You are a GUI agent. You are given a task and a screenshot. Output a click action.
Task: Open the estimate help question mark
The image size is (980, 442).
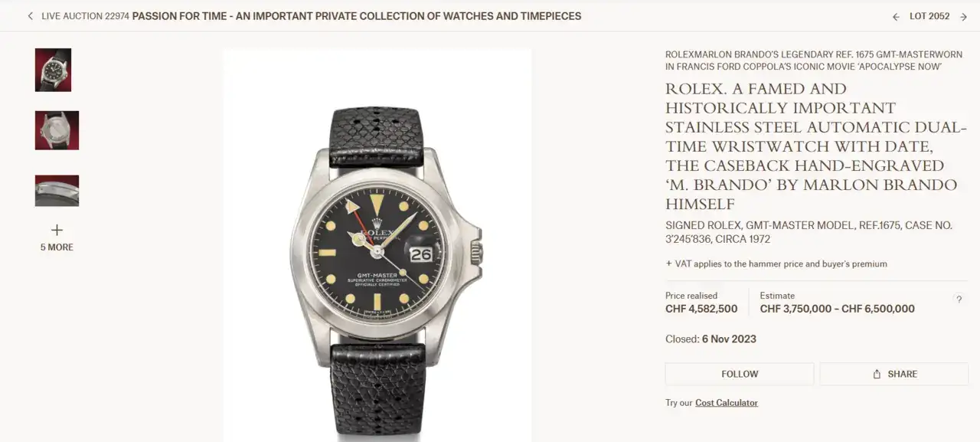[959, 300]
